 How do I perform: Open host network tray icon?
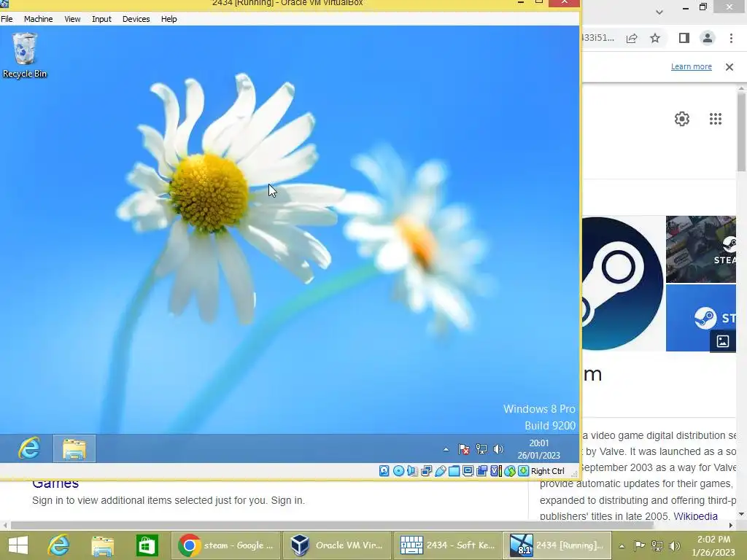click(657, 546)
